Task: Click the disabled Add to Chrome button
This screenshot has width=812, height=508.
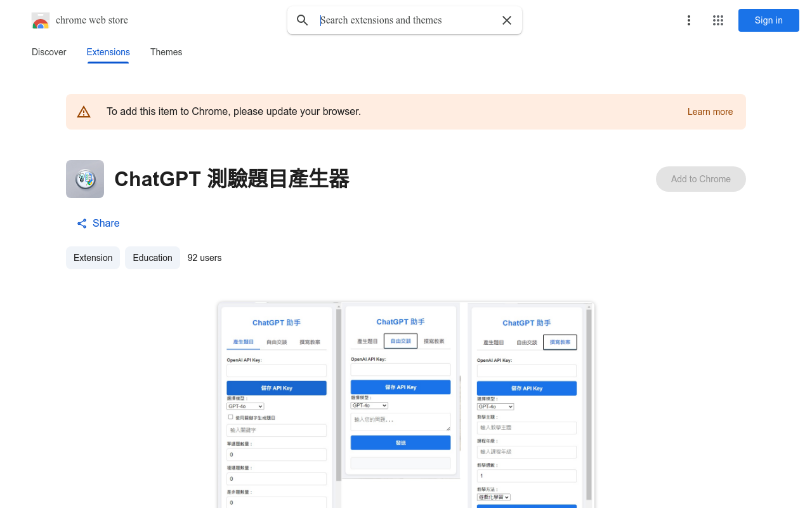Action: tap(701, 179)
